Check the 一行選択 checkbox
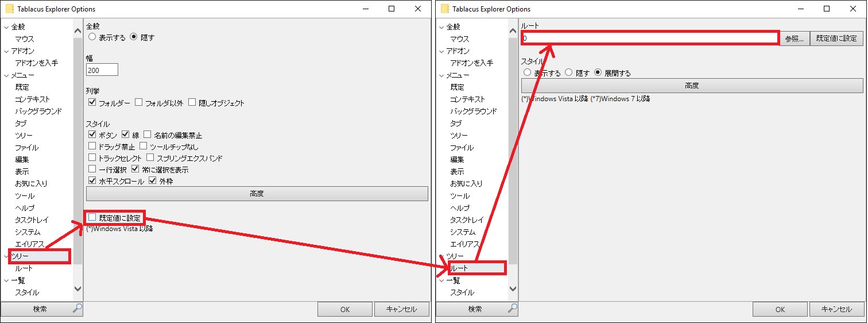Viewport: 868px width, 323px height. coord(92,170)
